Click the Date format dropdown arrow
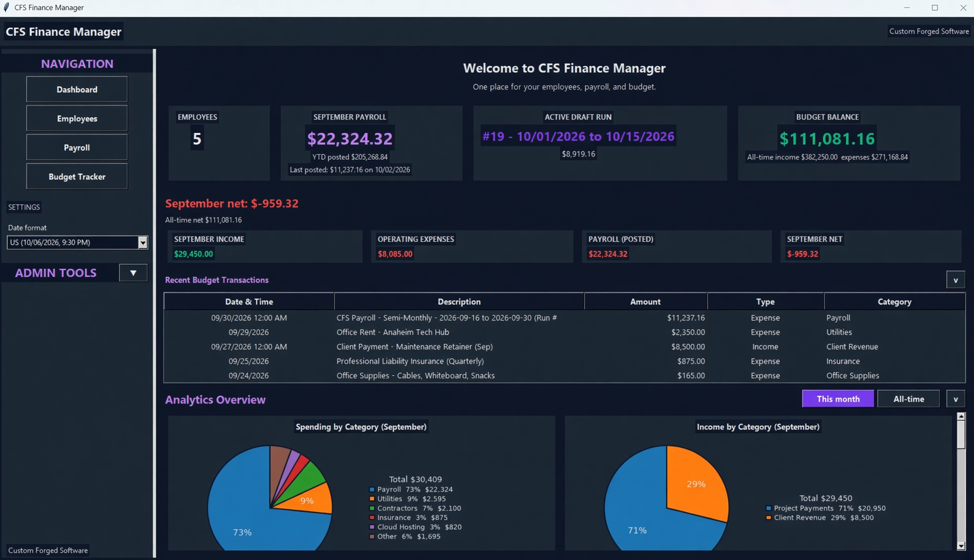Viewport: 974px width, 560px height. [x=143, y=242]
